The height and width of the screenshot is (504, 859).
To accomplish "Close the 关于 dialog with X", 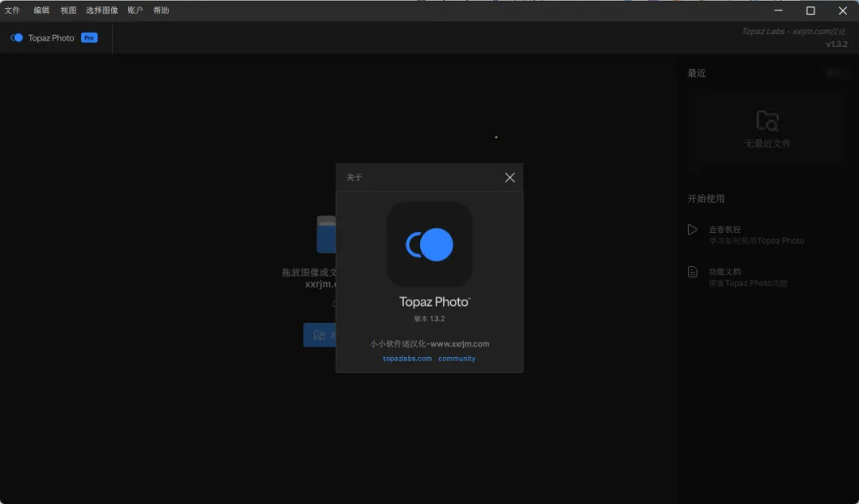I will click(510, 177).
